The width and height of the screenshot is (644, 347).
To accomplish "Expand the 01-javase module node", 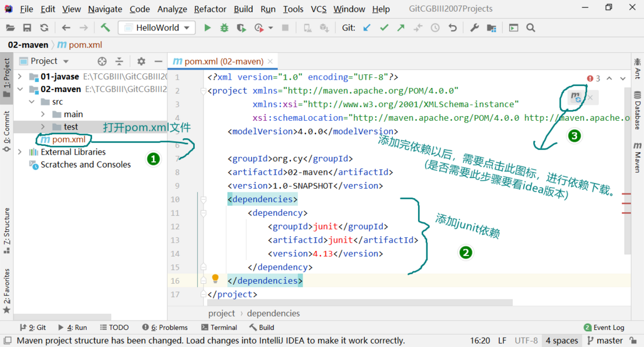I will tap(20, 76).
